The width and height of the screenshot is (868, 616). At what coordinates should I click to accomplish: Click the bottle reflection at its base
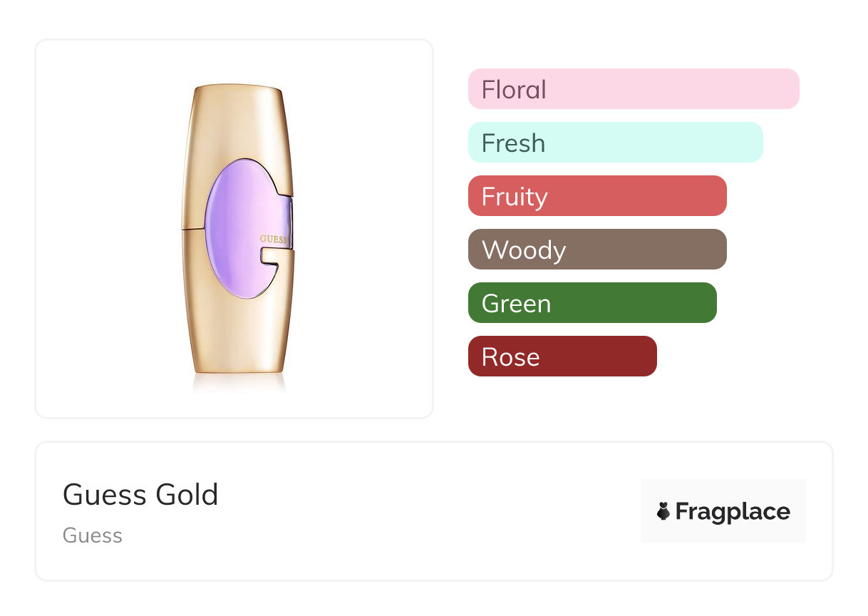237,384
